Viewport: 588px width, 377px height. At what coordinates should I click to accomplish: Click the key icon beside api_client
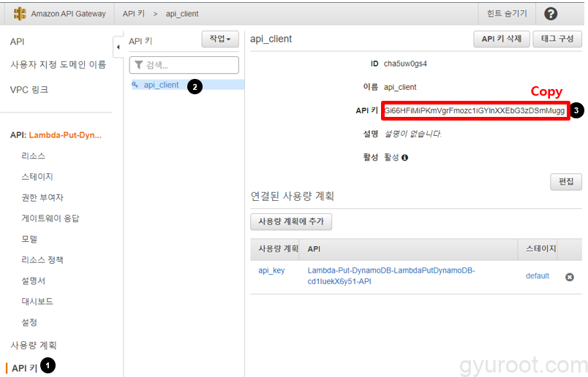135,85
